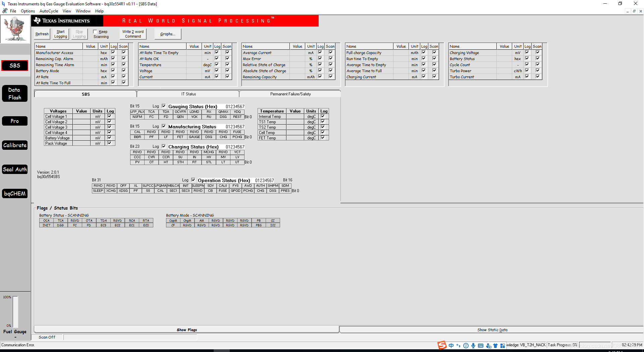Click the QEN bit in Gauging Status
Image resolution: width=644 pixels, height=352 pixels.
pos(180,117)
